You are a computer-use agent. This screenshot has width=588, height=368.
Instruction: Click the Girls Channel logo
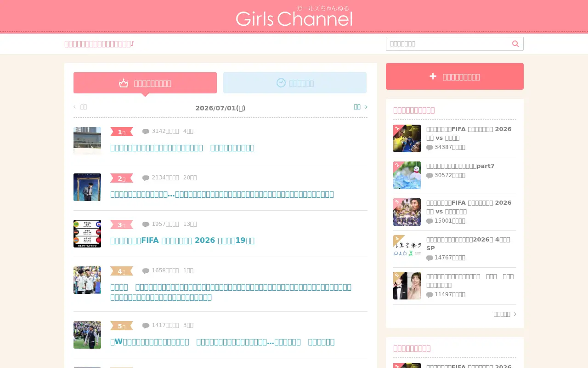(x=294, y=16)
